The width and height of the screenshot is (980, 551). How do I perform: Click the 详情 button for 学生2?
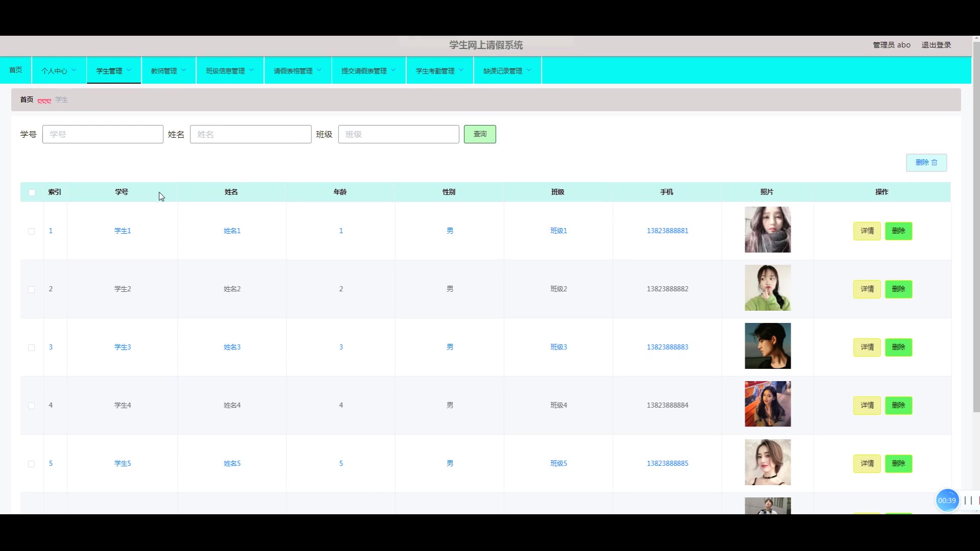point(867,289)
